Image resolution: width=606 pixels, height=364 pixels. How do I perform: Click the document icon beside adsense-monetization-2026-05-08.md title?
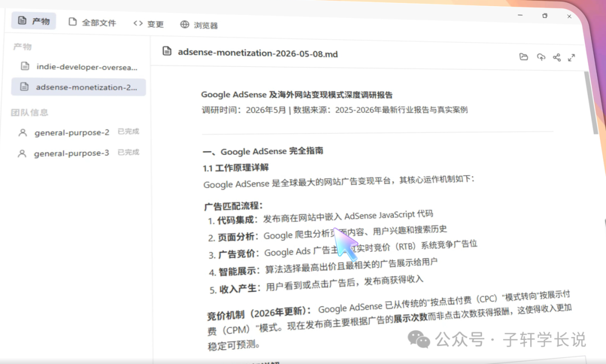pyautogui.click(x=167, y=50)
